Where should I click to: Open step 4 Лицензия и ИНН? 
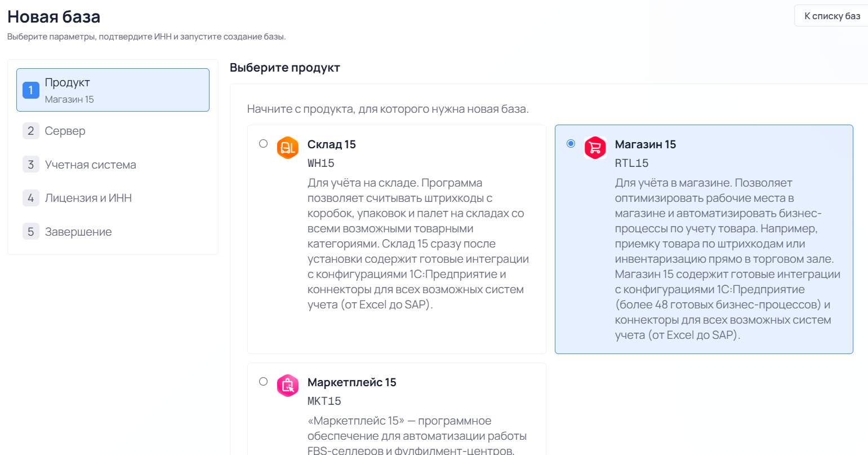click(113, 198)
